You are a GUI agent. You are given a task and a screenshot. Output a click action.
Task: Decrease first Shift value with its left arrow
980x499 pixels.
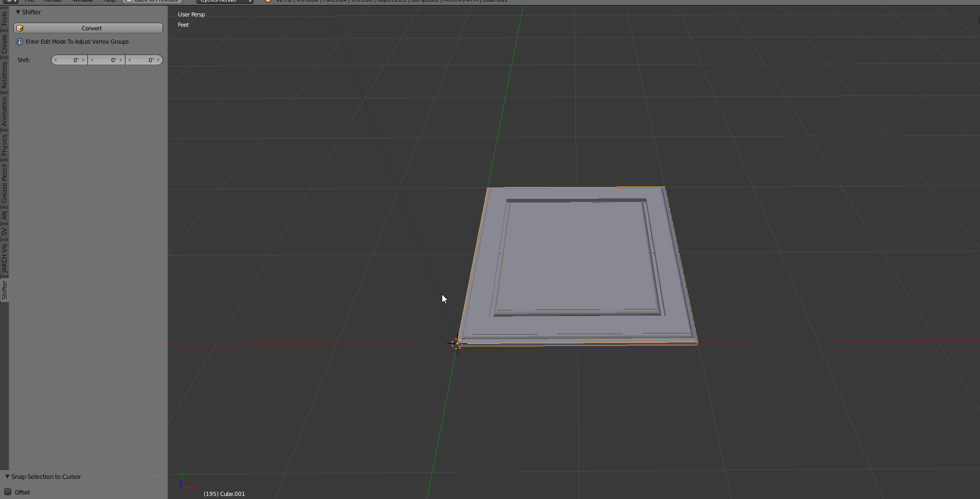coord(56,60)
